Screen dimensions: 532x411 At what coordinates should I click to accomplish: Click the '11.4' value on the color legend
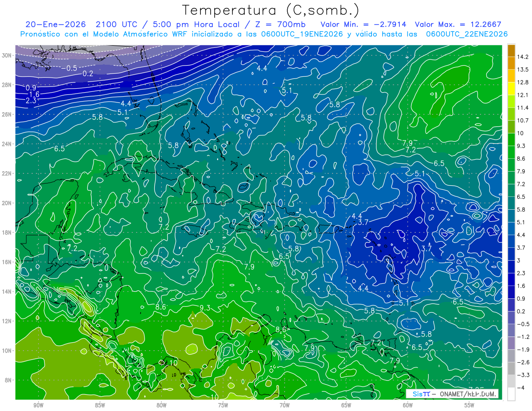(x=523, y=108)
